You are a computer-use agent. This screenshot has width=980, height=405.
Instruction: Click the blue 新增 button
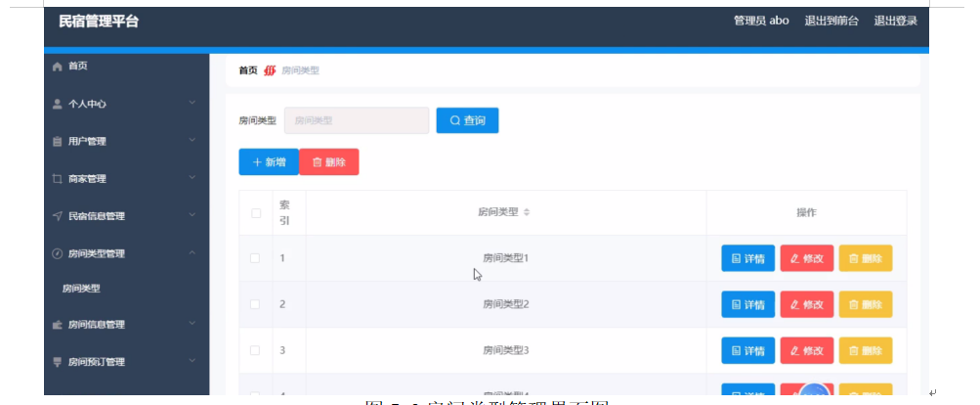pos(269,162)
